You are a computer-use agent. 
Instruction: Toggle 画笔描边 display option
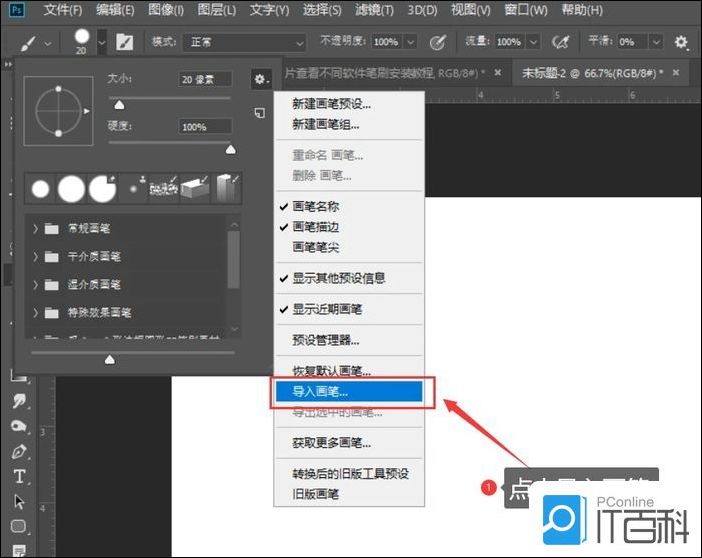[315, 226]
